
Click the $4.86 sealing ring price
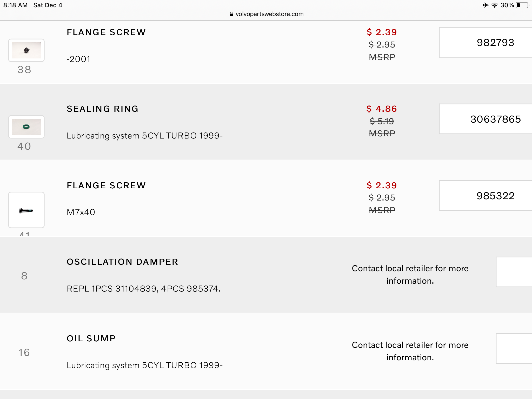coord(382,109)
